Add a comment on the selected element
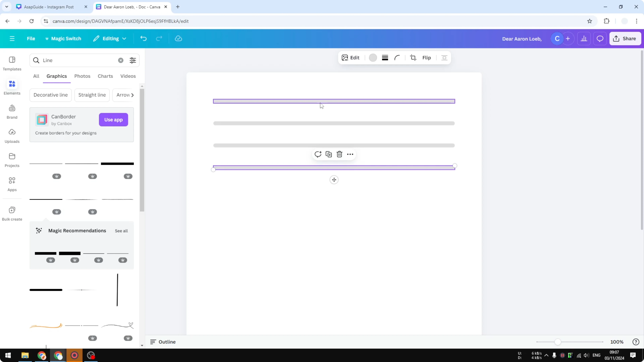This screenshot has width=644, height=362. (318, 154)
